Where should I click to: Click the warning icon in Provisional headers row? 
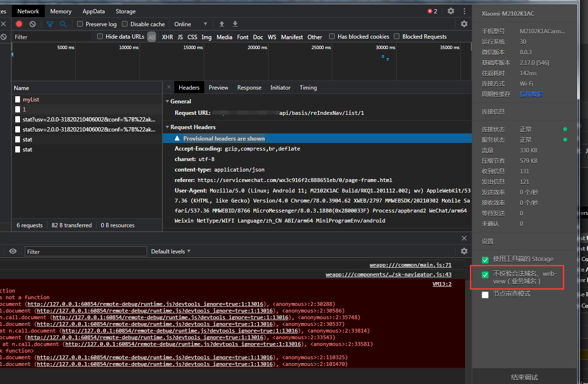pos(177,138)
